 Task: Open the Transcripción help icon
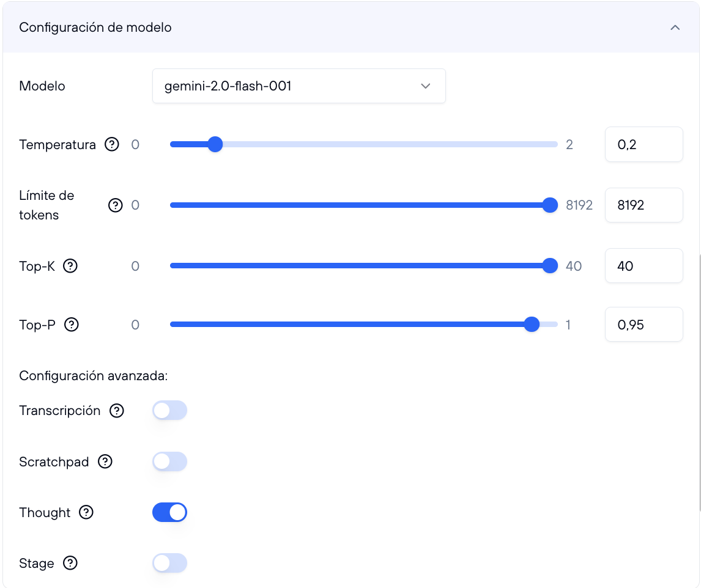click(116, 410)
